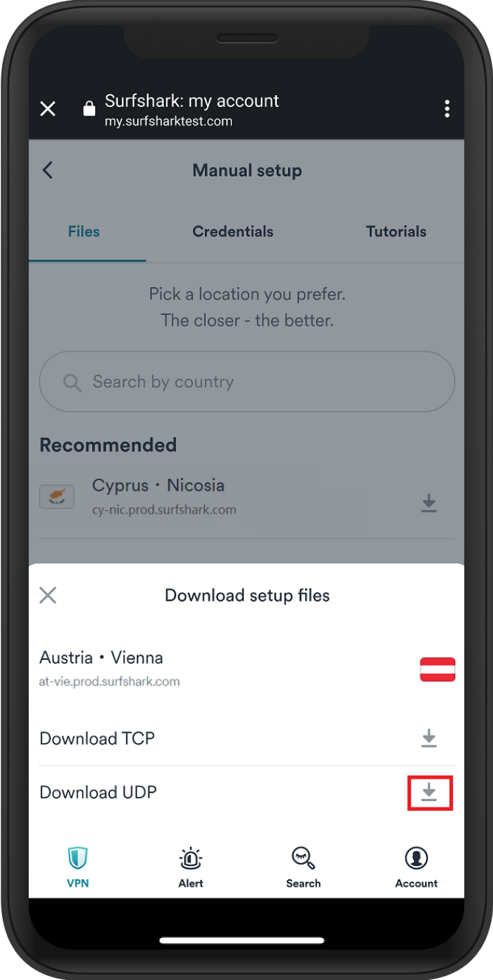Open the Alert section
This screenshot has height=980, width=493.
click(x=190, y=865)
